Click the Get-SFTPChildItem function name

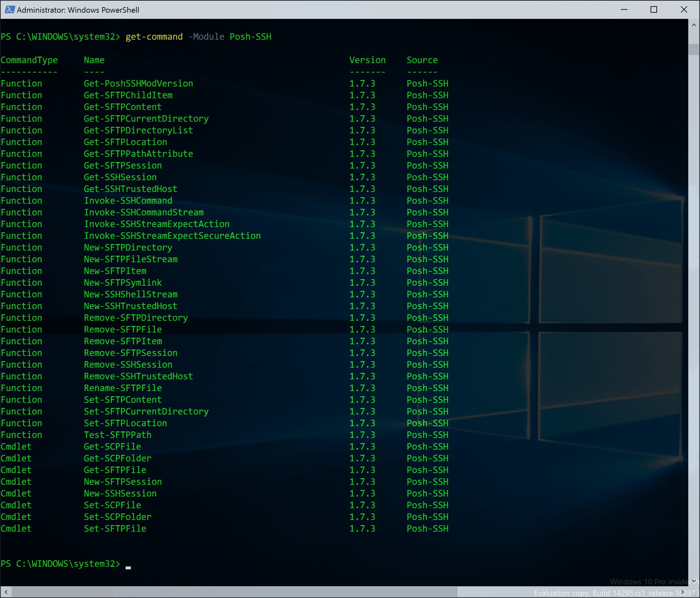point(128,95)
